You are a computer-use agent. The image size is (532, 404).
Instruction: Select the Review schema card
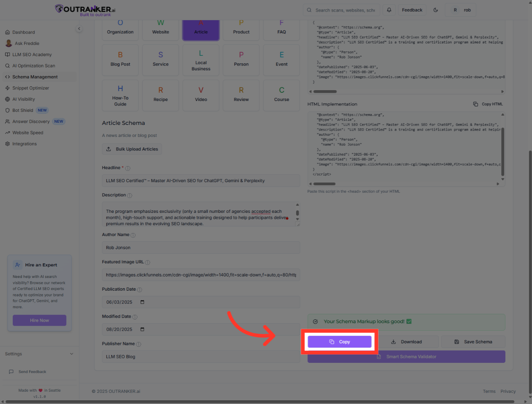pos(241,95)
